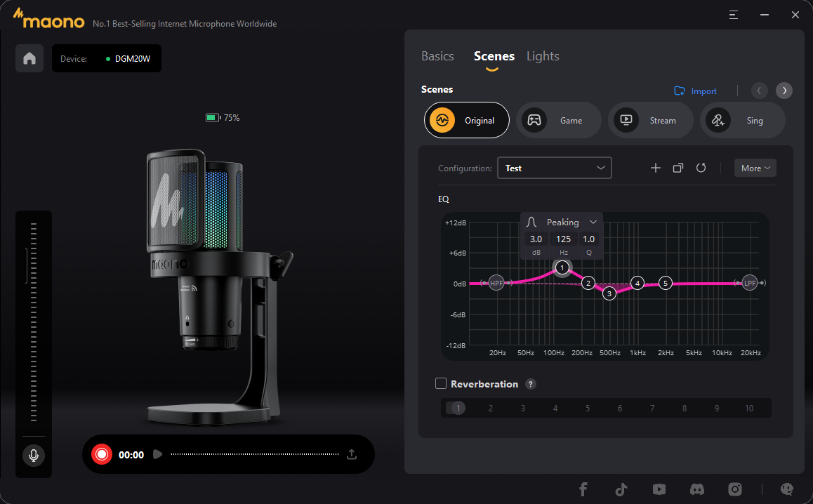
Task: Set reverberation level to 1
Action: coord(458,408)
